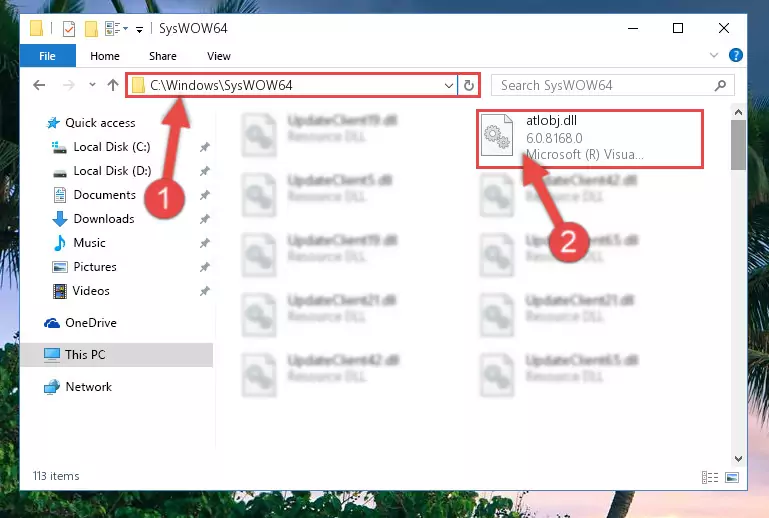Open Downloads in navigation pane
769x518 pixels.
(x=103, y=219)
